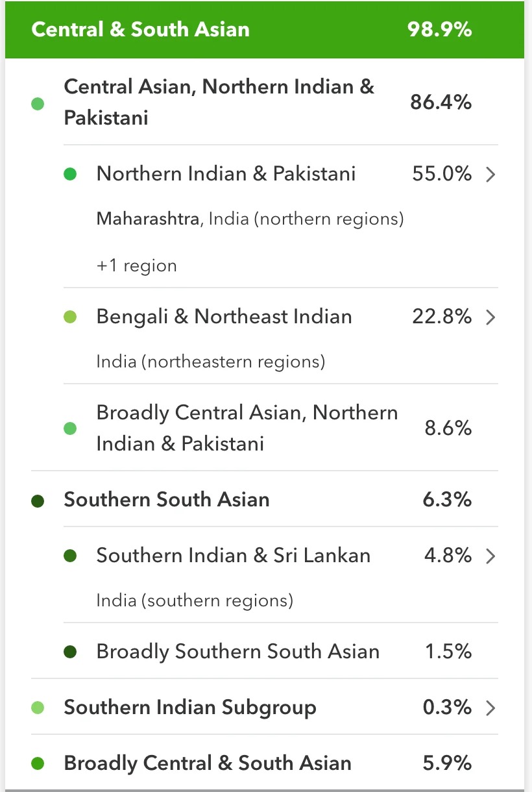
Task: Open Southern Indian Subgroup chevron arrow
Action: tap(490, 708)
